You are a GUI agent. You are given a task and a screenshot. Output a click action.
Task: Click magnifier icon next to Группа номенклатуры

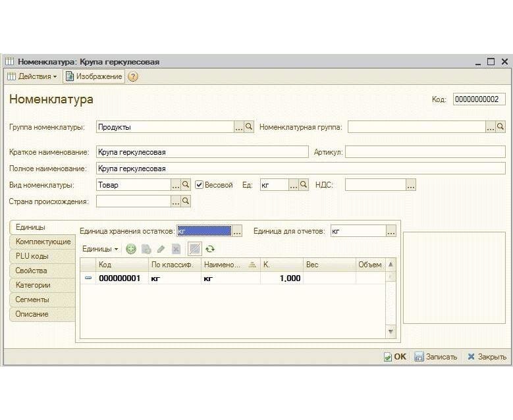249,127
